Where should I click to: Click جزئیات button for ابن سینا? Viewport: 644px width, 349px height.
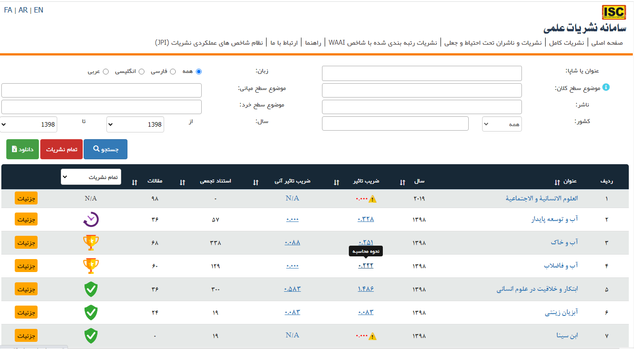26,335
